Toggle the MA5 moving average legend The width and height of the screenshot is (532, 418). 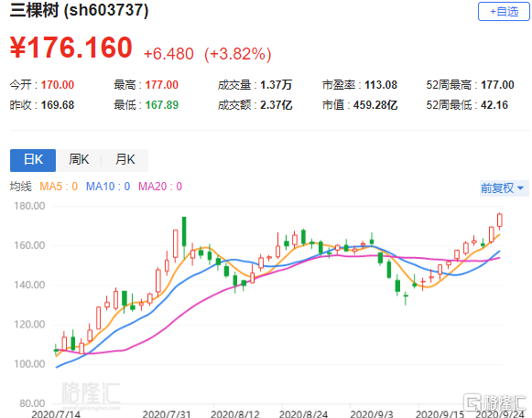59,186
